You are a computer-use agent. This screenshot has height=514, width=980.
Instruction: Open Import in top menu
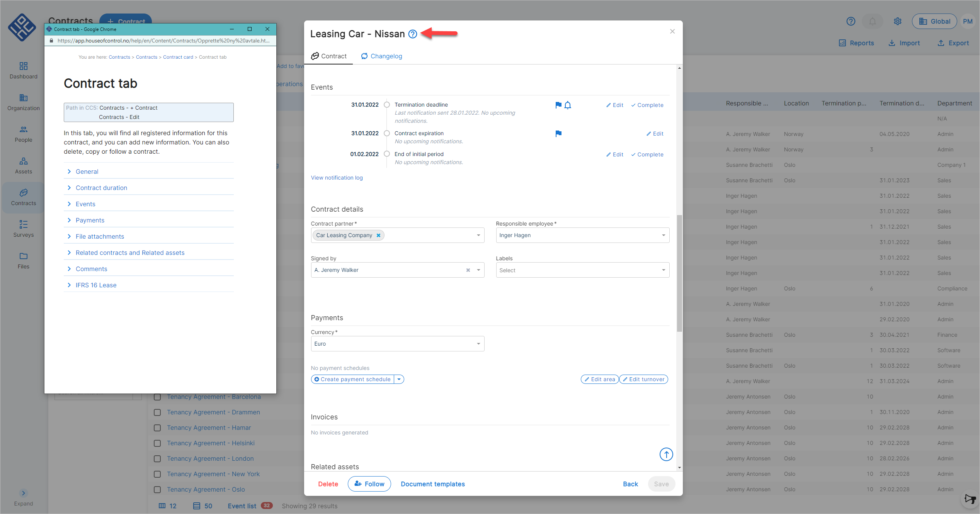tap(904, 43)
